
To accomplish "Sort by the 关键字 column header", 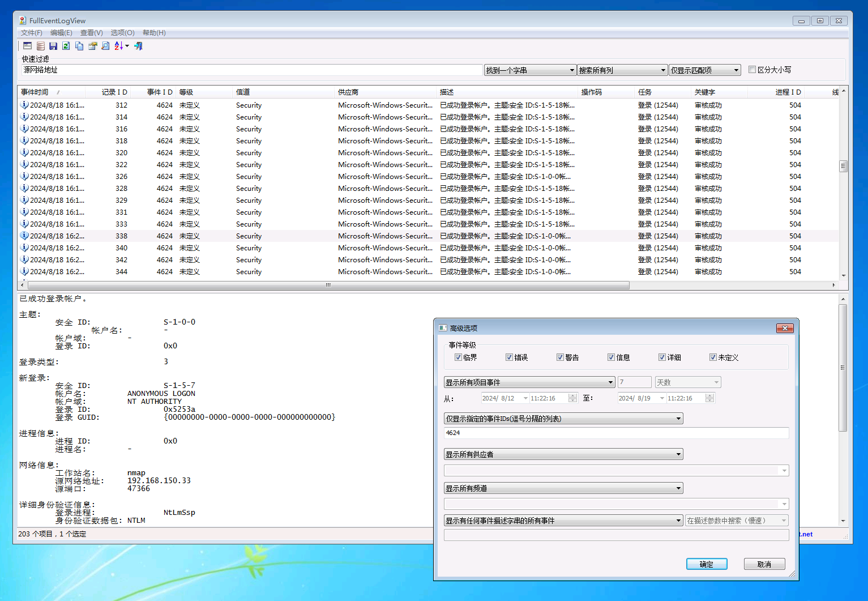I will click(x=720, y=92).
